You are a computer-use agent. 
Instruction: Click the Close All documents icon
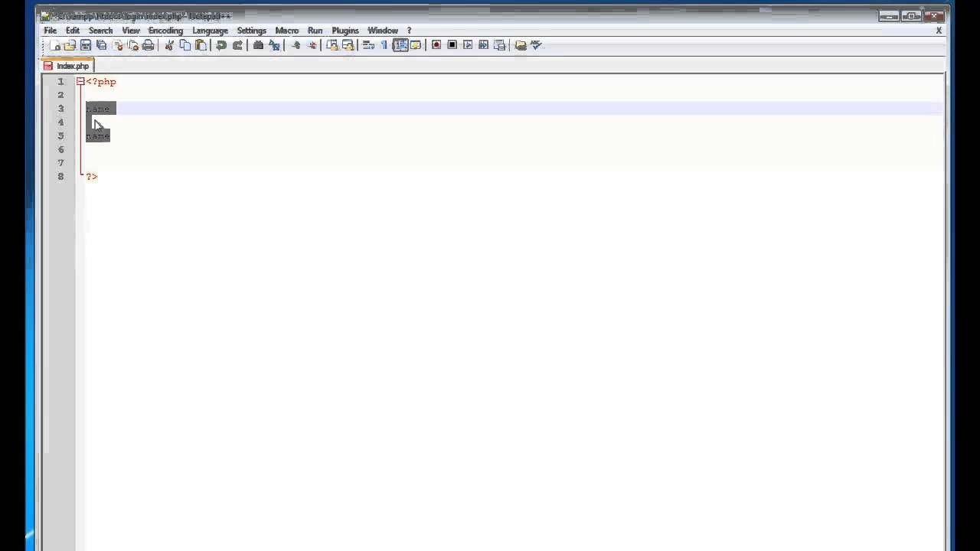tap(132, 45)
